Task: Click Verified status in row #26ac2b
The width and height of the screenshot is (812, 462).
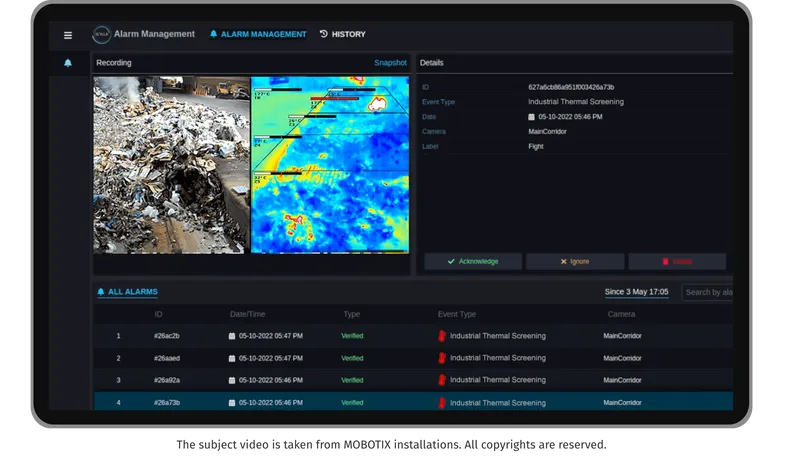Action: point(352,336)
